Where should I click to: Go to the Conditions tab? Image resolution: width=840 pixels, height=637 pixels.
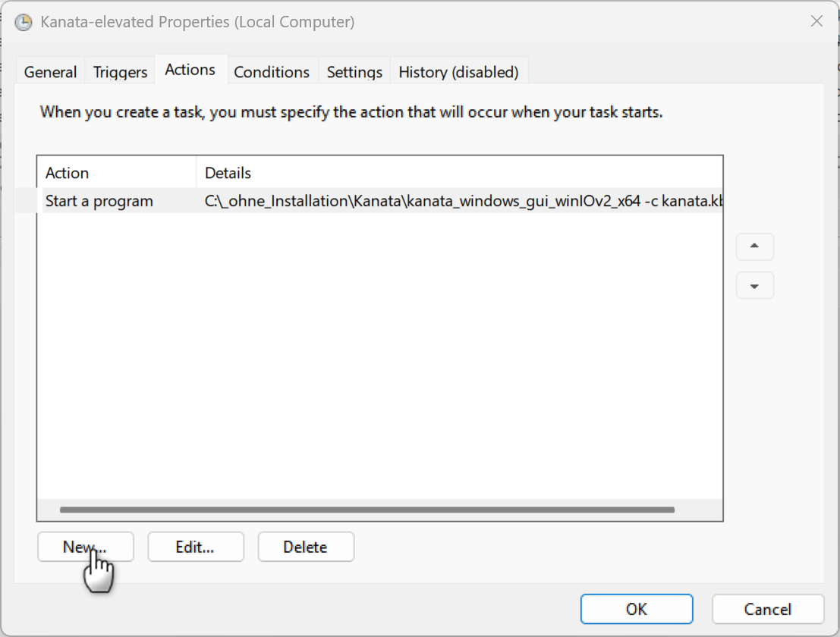click(x=272, y=72)
